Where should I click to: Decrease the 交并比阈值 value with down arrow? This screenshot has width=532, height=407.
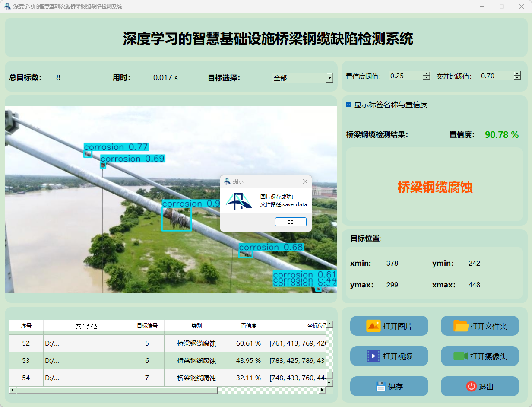pyautogui.click(x=517, y=78)
